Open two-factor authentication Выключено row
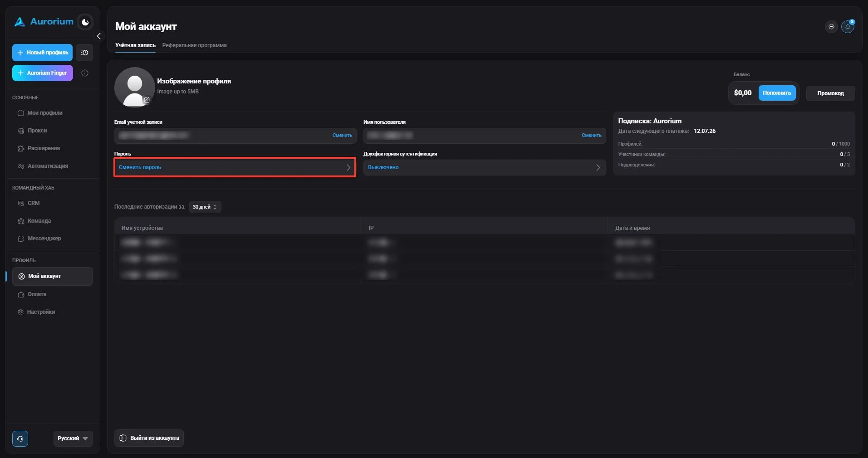 (485, 167)
